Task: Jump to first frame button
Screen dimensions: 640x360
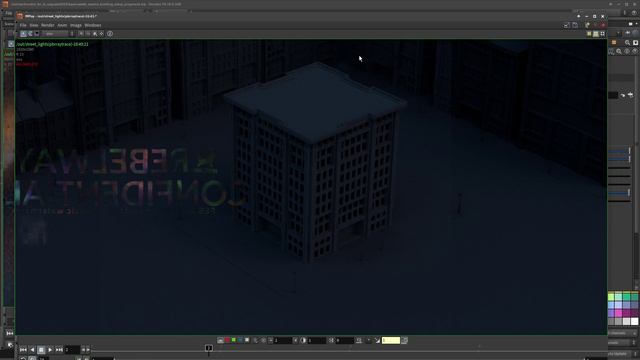Action: pos(23,350)
